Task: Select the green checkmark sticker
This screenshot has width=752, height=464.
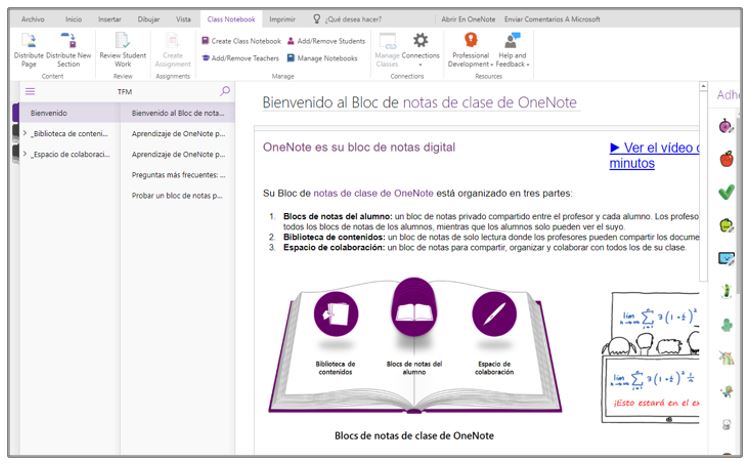Action: coord(727,191)
